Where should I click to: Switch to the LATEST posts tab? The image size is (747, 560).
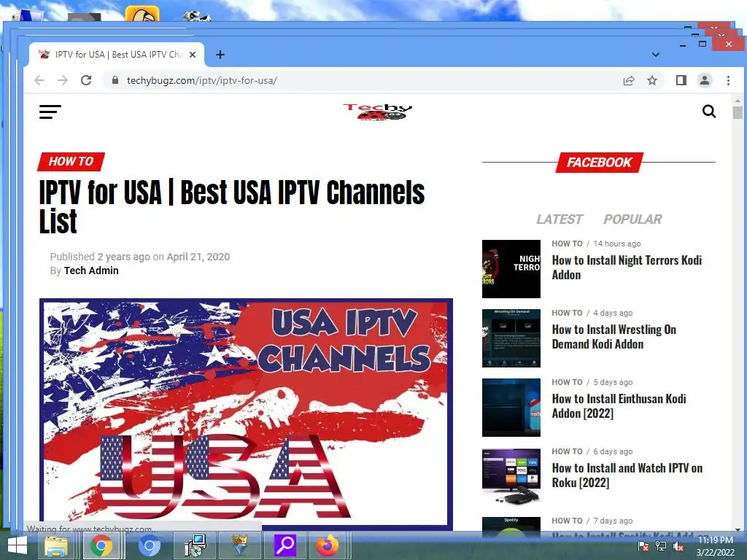[x=560, y=219]
